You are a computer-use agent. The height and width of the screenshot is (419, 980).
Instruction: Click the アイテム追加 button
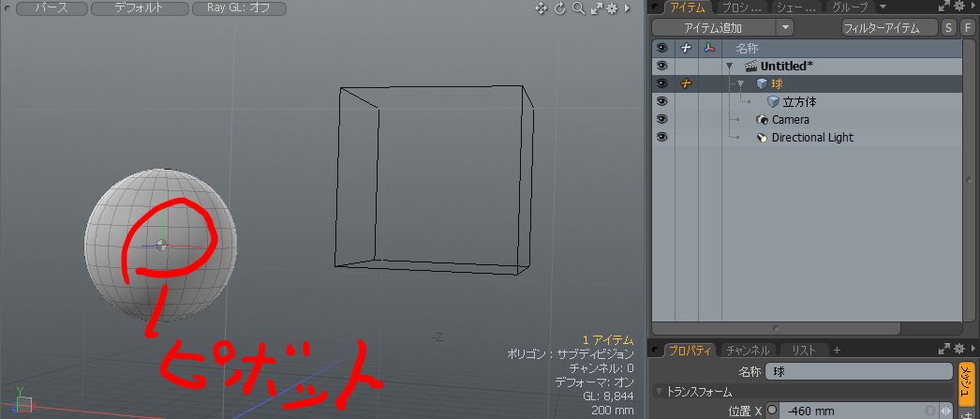714,27
